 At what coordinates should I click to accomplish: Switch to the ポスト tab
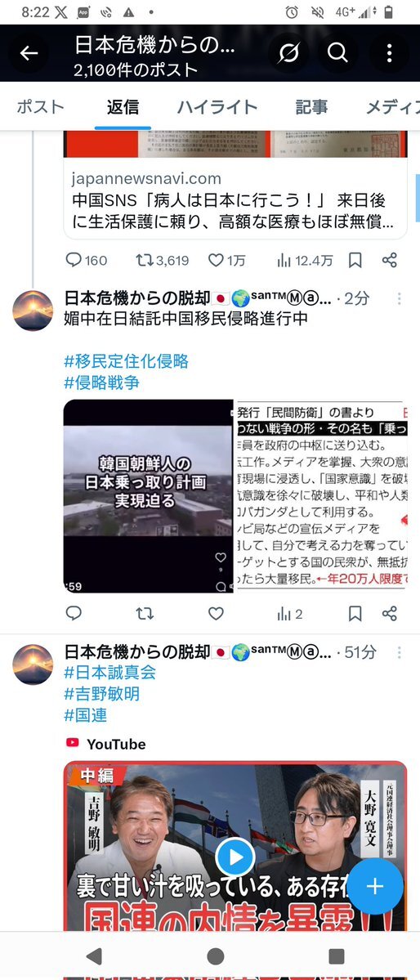coord(41,107)
